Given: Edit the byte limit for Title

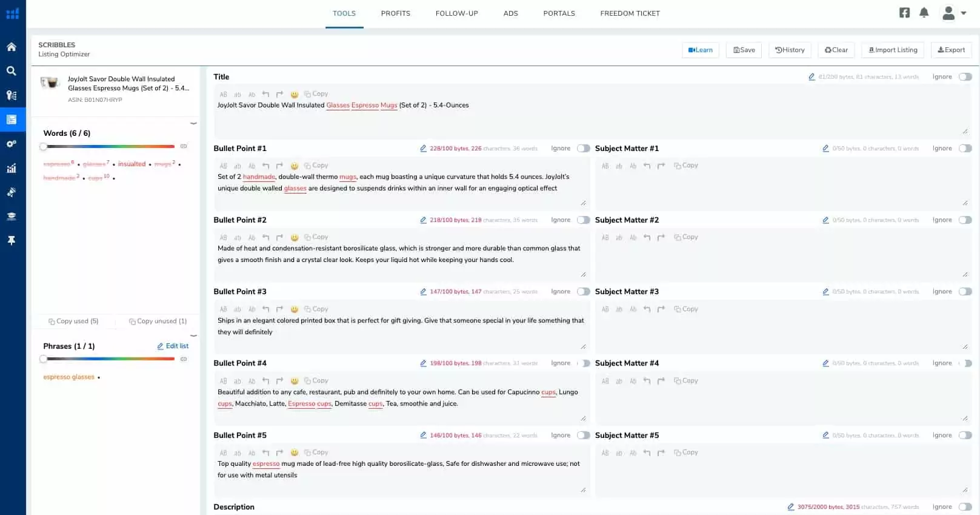Looking at the screenshot, I should [x=812, y=77].
